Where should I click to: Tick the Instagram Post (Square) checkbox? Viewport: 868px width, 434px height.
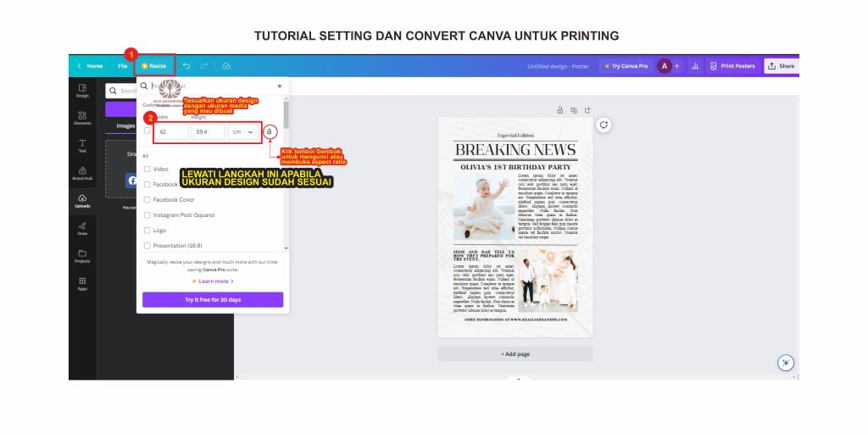point(147,214)
